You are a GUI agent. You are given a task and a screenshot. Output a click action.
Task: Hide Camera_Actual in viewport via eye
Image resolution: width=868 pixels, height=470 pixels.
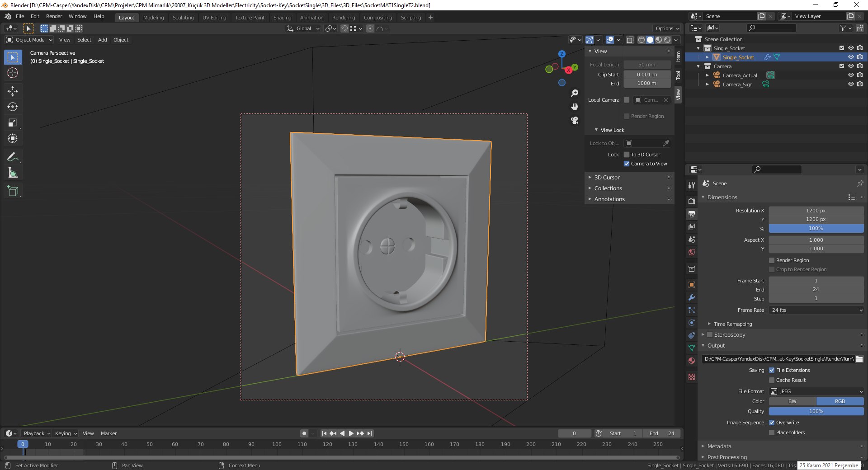point(851,75)
